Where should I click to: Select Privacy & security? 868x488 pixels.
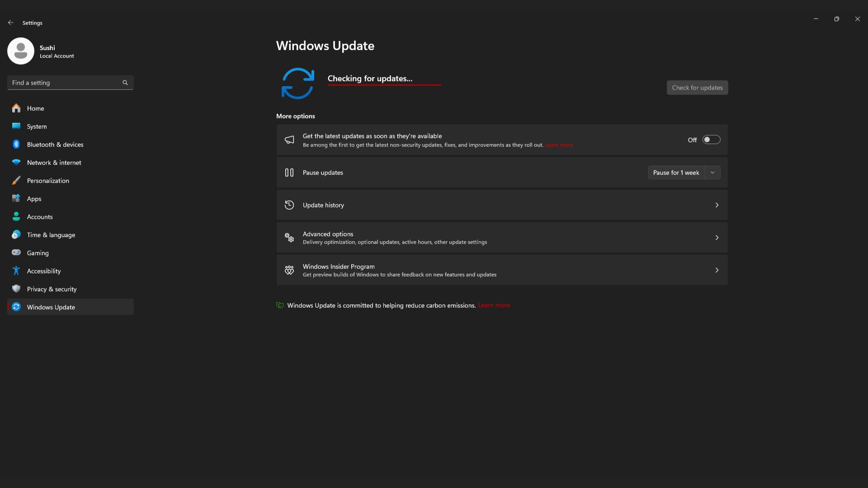click(71, 289)
